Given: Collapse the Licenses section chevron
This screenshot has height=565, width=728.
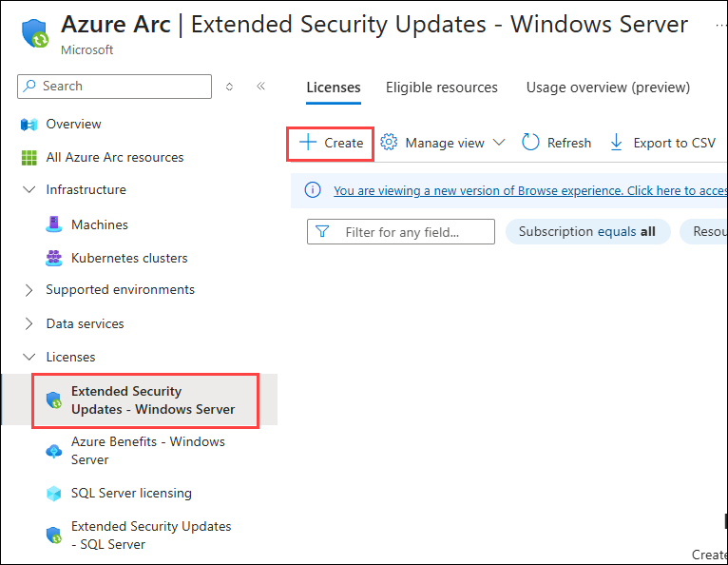Looking at the screenshot, I should point(29,357).
